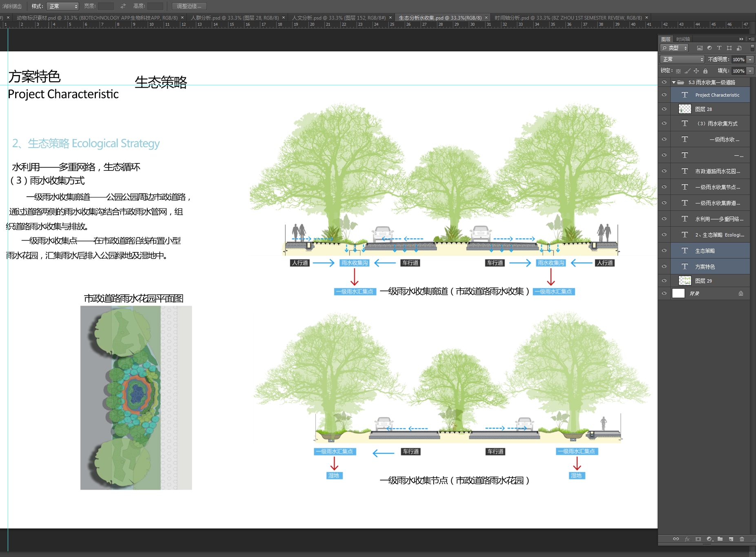Click text icon of Project Characteristic layer
This screenshot has height=557, width=756.
click(685, 95)
